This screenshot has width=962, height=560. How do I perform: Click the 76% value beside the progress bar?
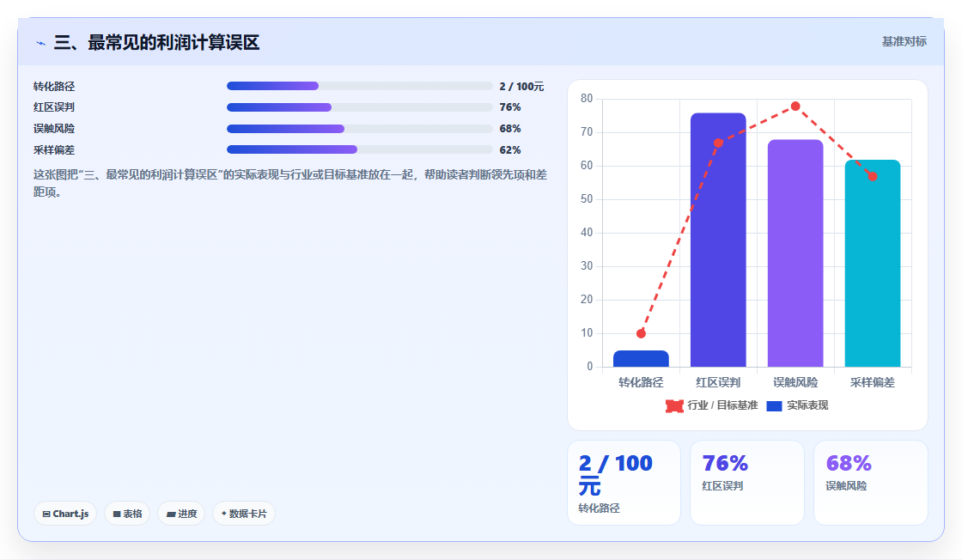(510, 107)
